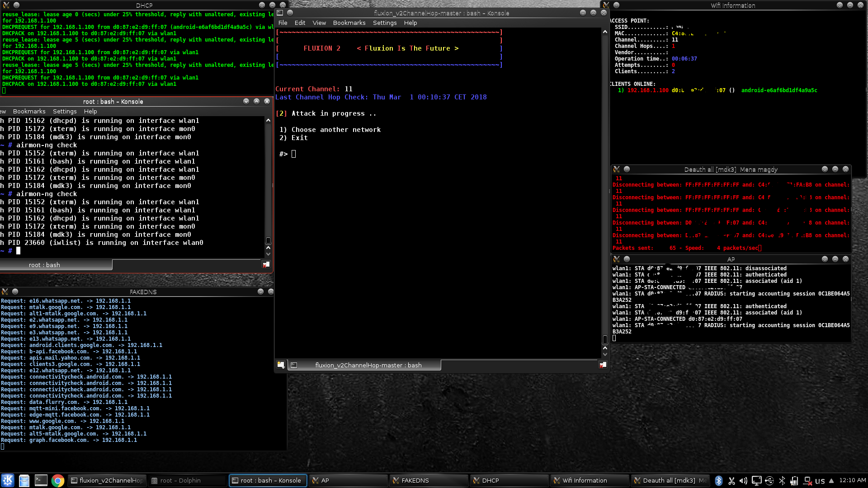Open xterm icon menu of Deauth all window
Screen dimensions: 868x488
point(616,169)
